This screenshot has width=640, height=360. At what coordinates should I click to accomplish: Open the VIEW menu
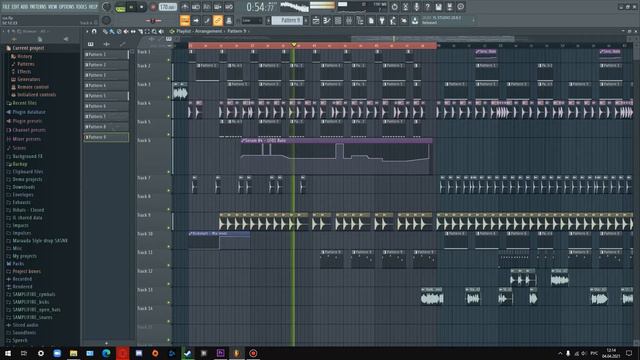(x=53, y=7)
